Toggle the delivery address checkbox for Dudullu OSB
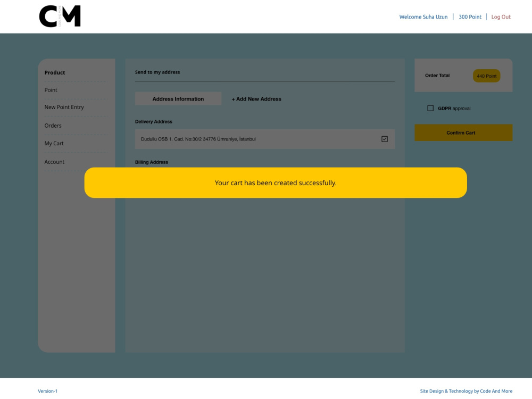The image size is (532, 399). pyautogui.click(x=385, y=139)
